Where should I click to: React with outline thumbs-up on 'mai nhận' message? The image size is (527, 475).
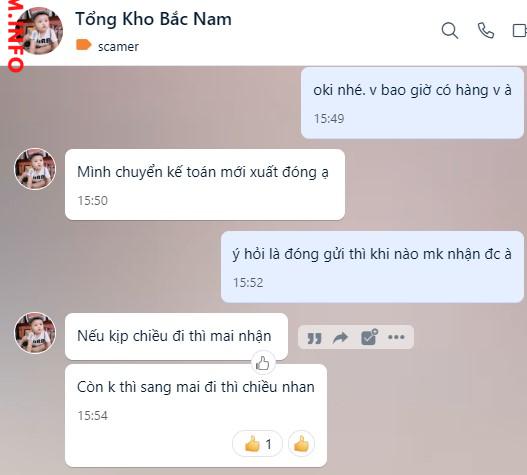coord(263,363)
